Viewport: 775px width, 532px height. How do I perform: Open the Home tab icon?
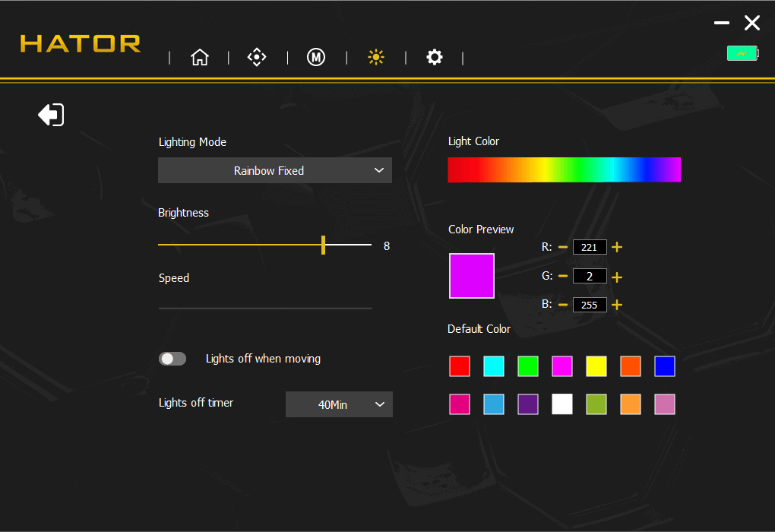click(x=199, y=58)
